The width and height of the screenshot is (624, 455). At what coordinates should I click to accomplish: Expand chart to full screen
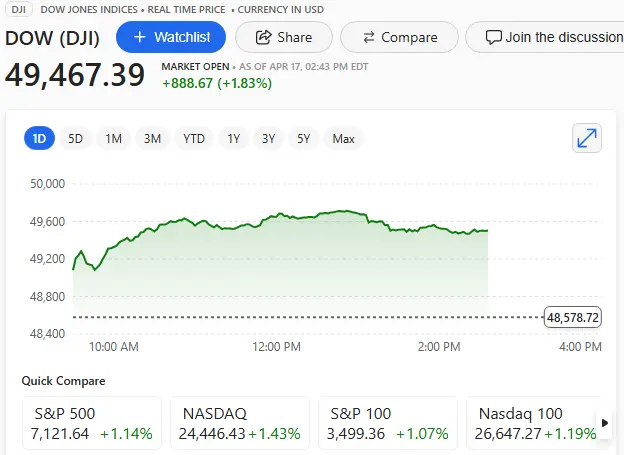(587, 139)
